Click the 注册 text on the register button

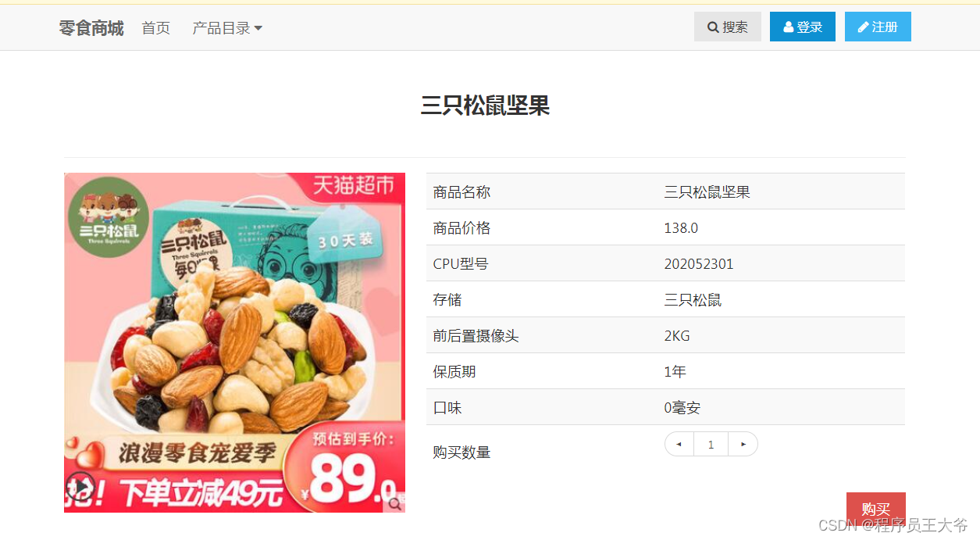pyautogui.click(x=885, y=27)
